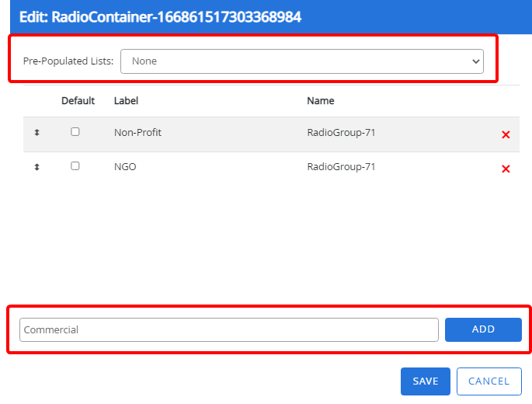Image resolution: width=532 pixels, height=404 pixels.
Task: Click the reorder handle for Non-Profit
Action: click(x=37, y=133)
